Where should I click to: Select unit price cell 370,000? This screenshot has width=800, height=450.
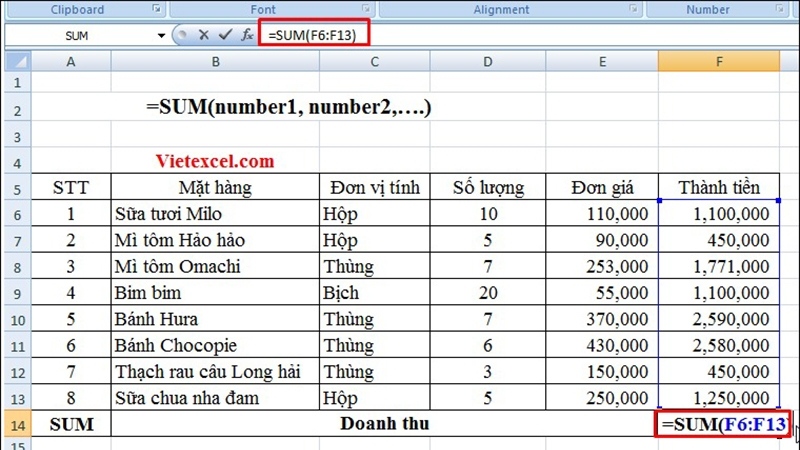602,319
